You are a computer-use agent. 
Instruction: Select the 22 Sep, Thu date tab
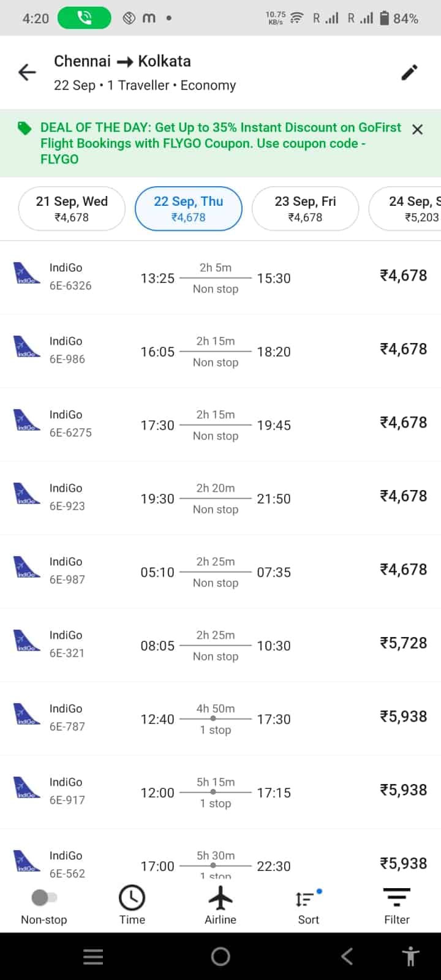tap(189, 209)
